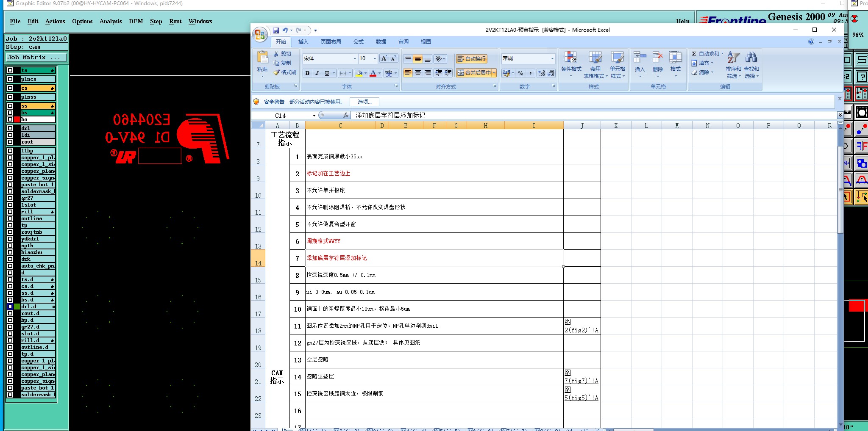This screenshot has height=431, width=868.
Task: Apply comma number style
Action: pyautogui.click(x=531, y=73)
